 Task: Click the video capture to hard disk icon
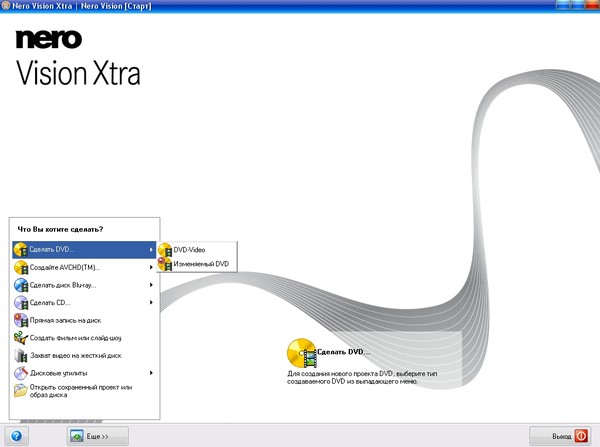21,355
